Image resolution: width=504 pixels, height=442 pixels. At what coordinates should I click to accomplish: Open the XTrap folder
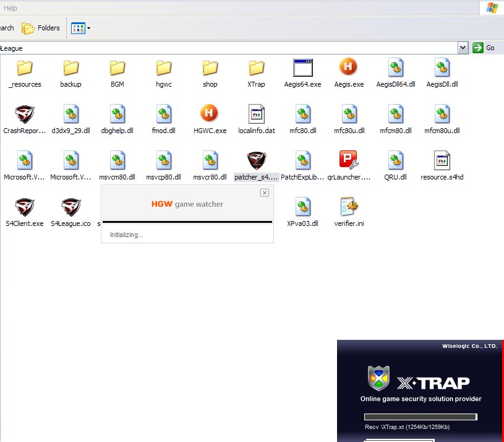(x=256, y=67)
